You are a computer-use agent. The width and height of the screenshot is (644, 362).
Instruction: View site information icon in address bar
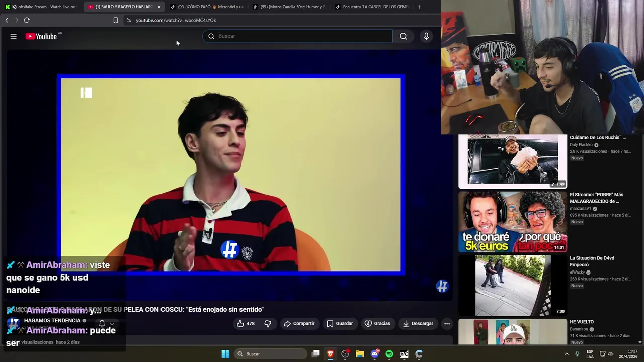tap(128, 20)
